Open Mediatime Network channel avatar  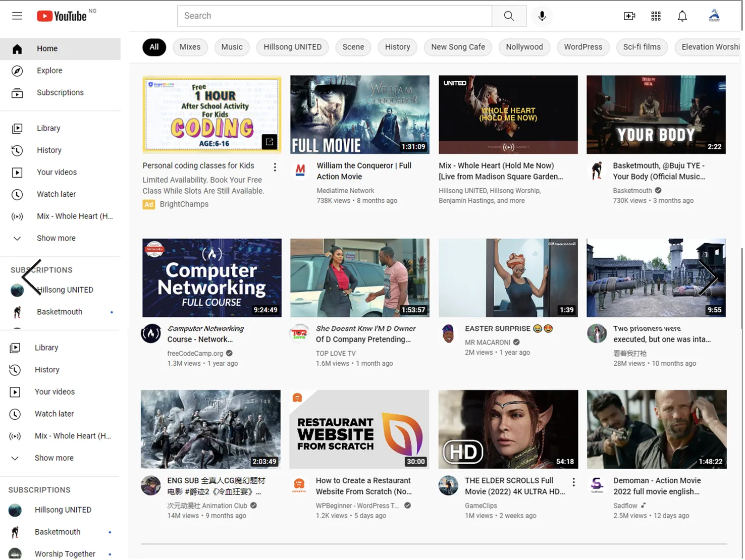point(301,171)
